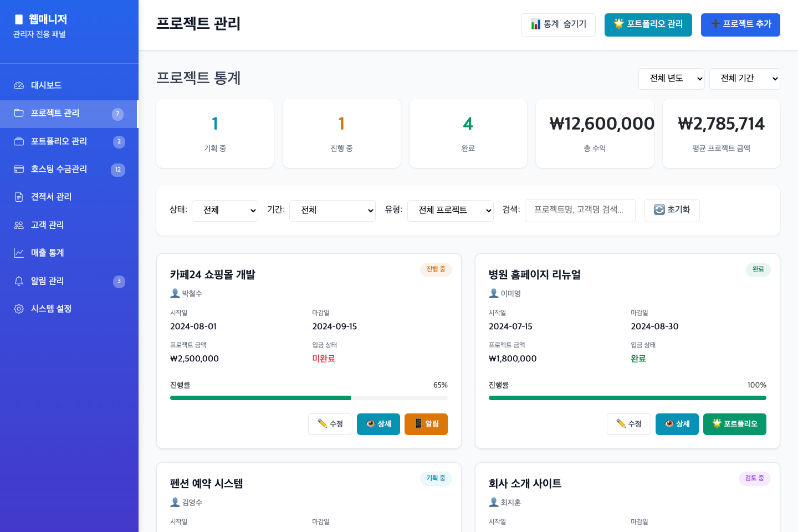
Task: Click pencil icon on 카페24 쇼핑몰 개발 수정
Action: 323,423
